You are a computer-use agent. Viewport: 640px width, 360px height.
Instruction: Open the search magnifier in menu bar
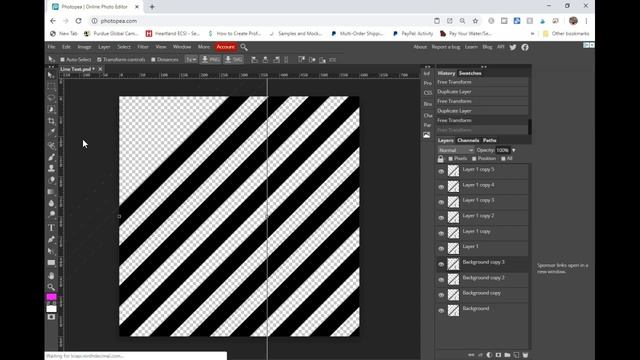click(x=244, y=47)
